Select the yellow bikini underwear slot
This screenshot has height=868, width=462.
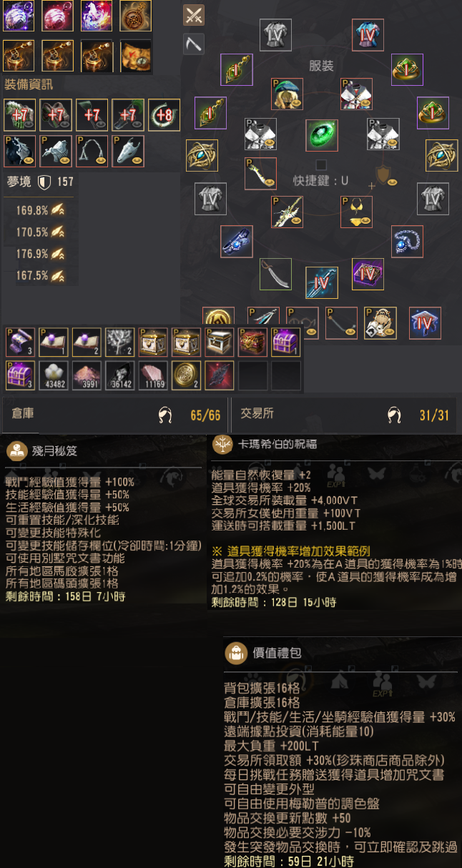pyautogui.click(x=356, y=212)
